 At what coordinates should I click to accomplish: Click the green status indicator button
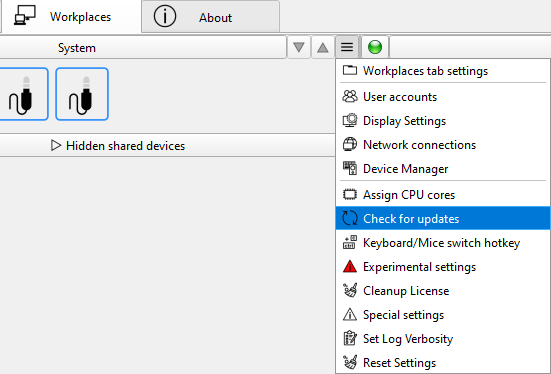pos(375,47)
